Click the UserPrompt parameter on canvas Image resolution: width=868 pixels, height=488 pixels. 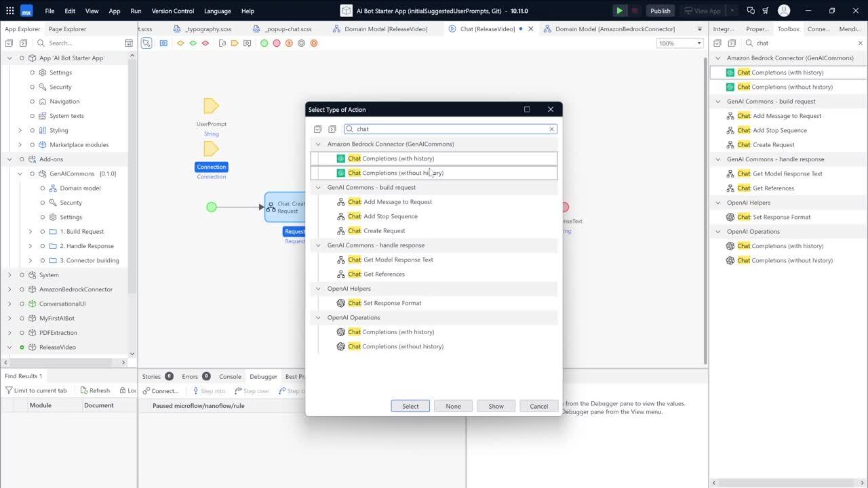[x=212, y=106]
